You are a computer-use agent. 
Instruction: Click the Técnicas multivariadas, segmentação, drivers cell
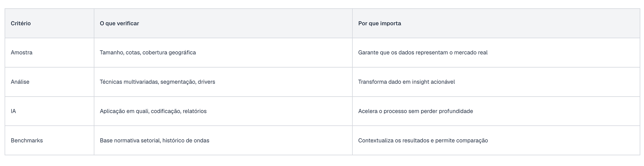coord(158,82)
